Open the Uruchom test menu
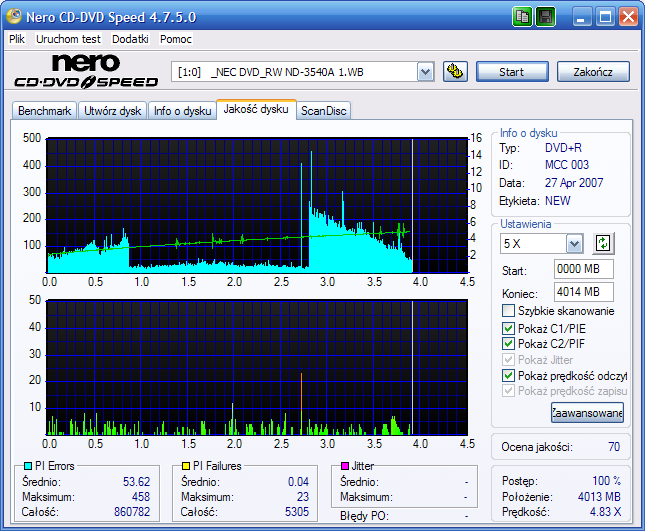Viewport: 645px width, 531px height. [x=68, y=39]
